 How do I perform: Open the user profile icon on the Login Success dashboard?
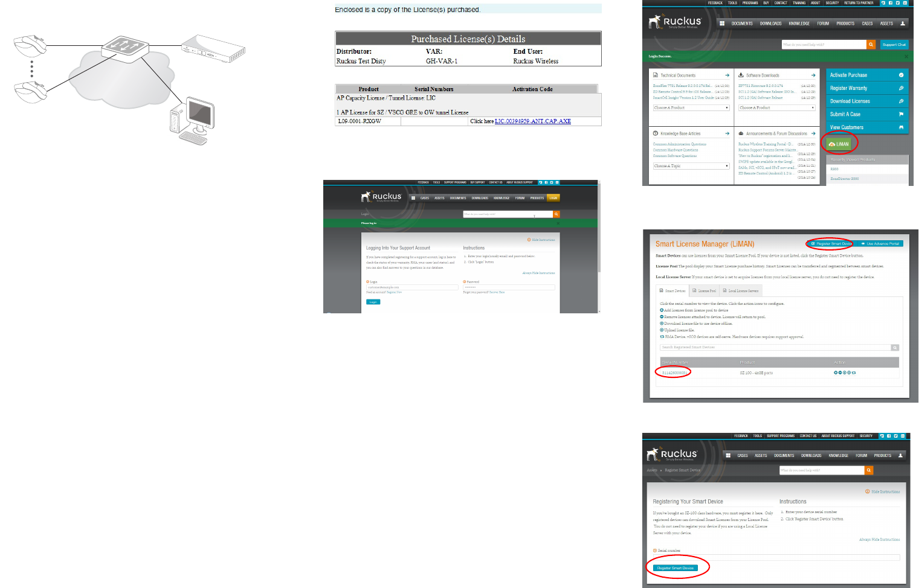coord(903,24)
